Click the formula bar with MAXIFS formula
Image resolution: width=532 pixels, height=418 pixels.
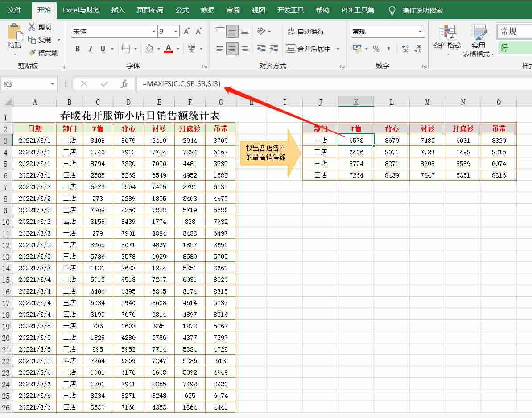[334, 84]
